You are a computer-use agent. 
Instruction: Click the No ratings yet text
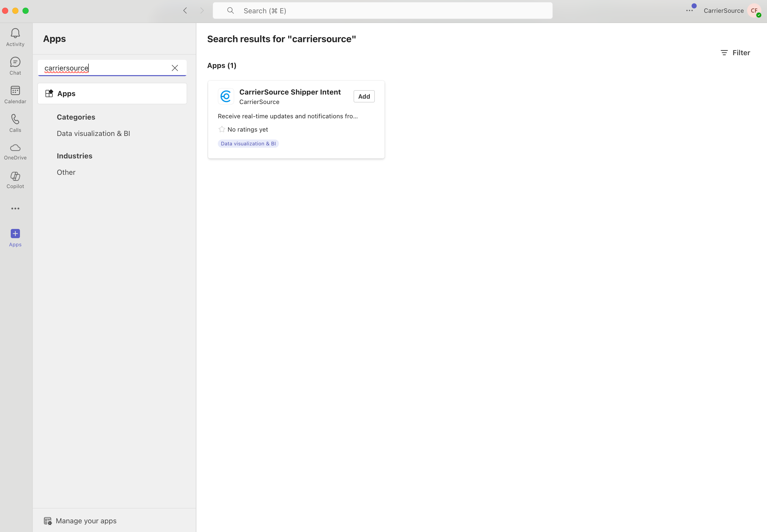[248, 129]
